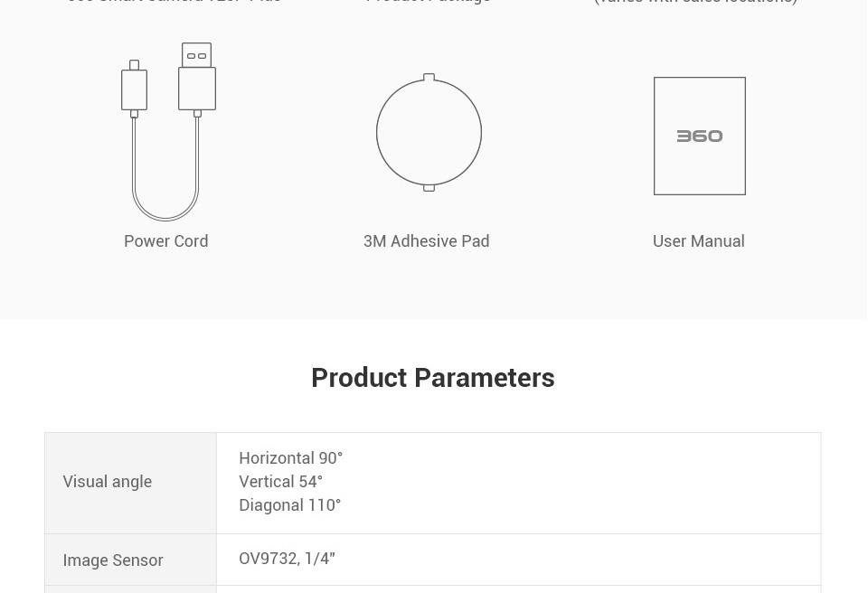Click the OV9732, 1/4″ sensor value
868x593 pixels.
point(288,558)
